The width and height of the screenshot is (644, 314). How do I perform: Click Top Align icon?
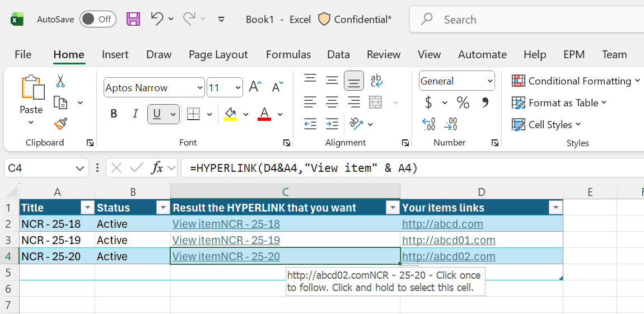coord(310,78)
